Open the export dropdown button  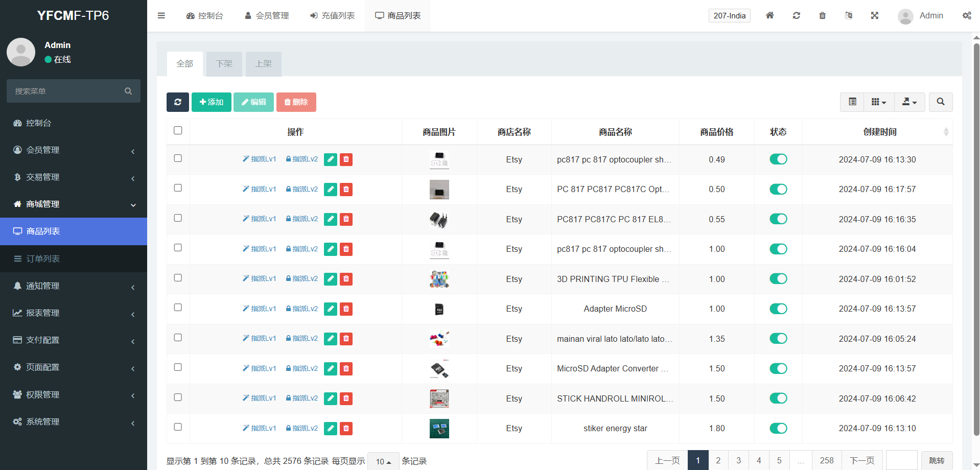pos(909,102)
